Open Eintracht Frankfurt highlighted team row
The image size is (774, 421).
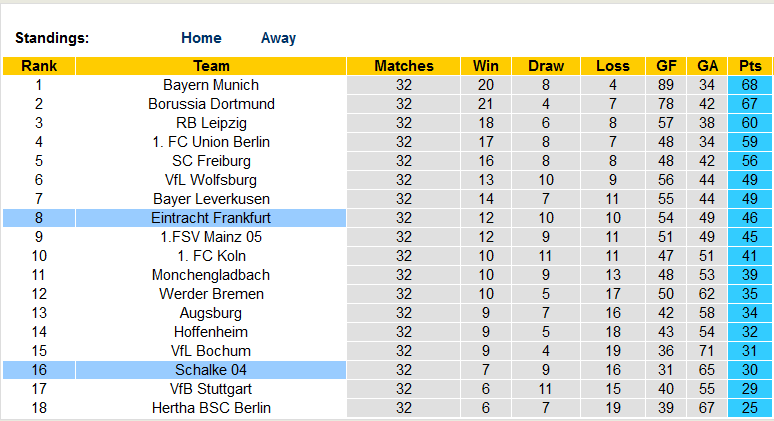[x=211, y=218]
